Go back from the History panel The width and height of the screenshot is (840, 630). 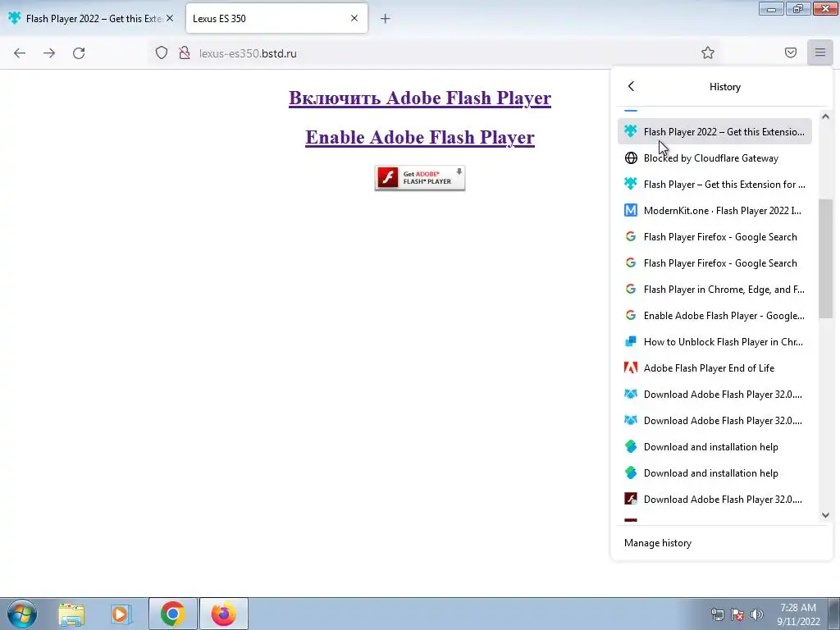631,86
